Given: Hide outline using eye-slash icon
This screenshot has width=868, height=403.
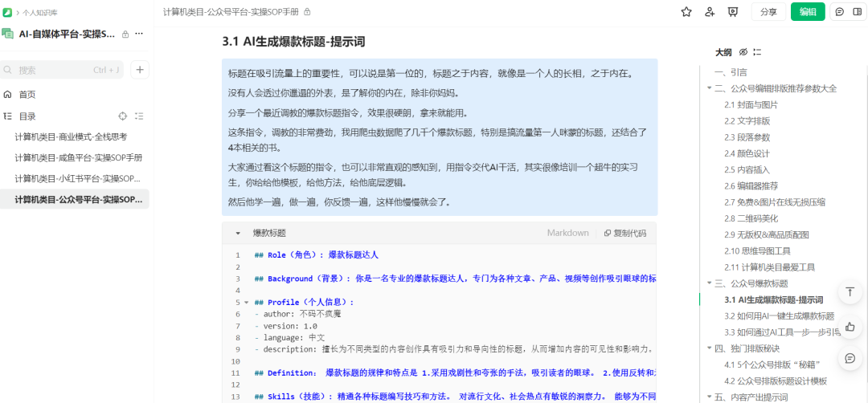Looking at the screenshot, I should (x=743, y=52).
